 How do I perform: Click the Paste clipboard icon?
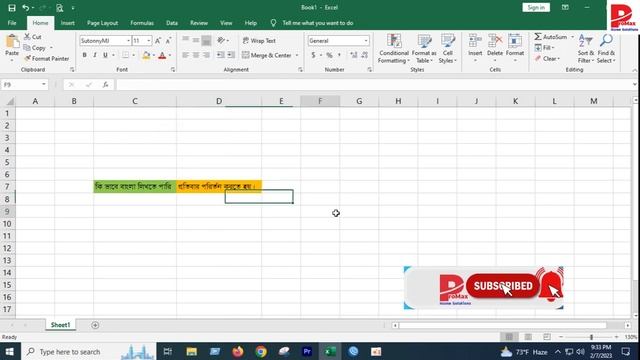[x=12, y=42]
